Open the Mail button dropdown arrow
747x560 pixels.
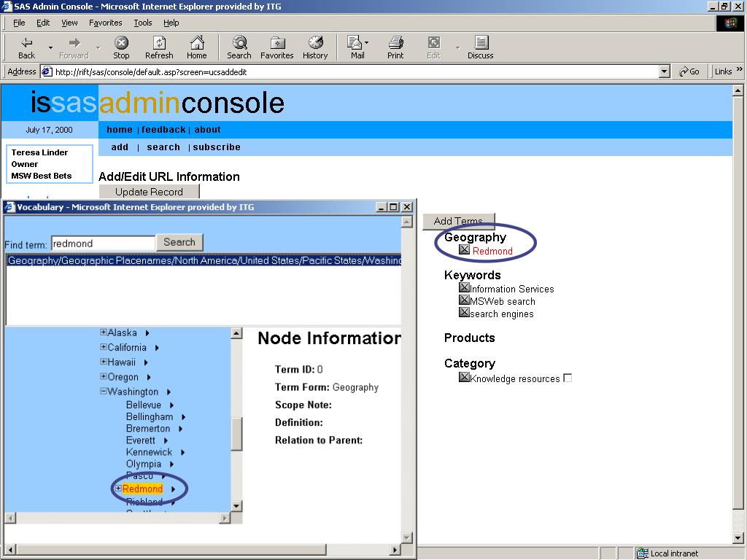366,43
